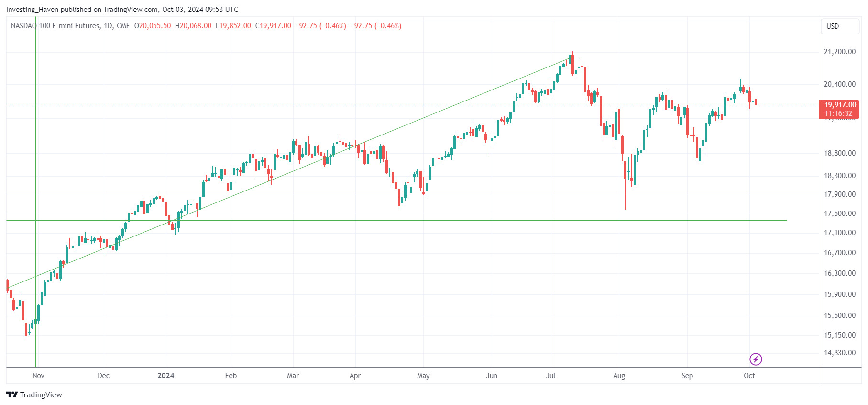868x405 pixels.
Task: Click the close value C19,917.00
Action: pyautogui.click(x=273, y=26)
